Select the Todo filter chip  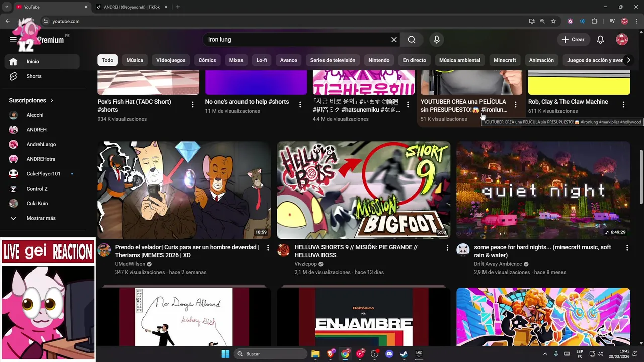[107, 60]
